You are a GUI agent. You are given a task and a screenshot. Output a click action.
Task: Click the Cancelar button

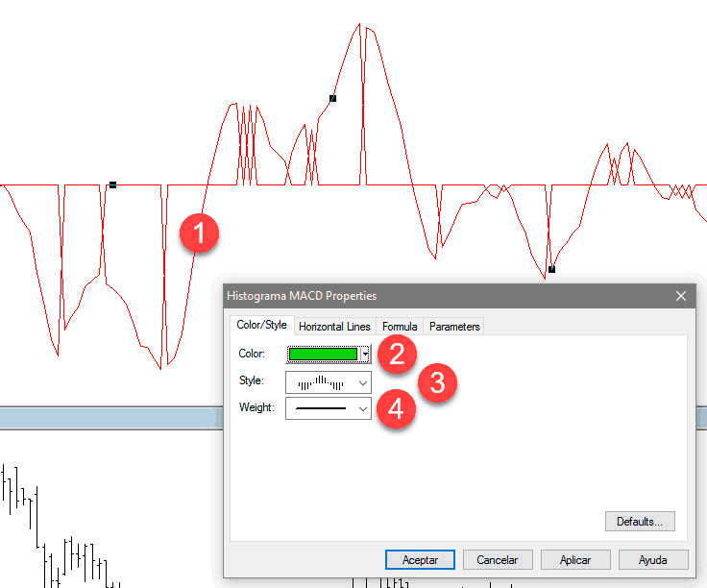point(498,559)
